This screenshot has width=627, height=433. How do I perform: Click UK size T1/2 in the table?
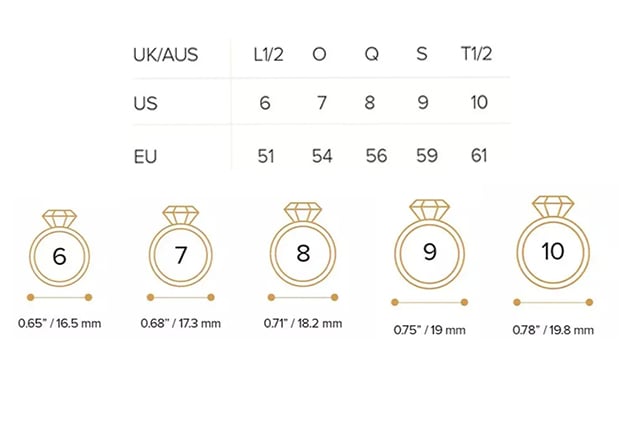479,54
